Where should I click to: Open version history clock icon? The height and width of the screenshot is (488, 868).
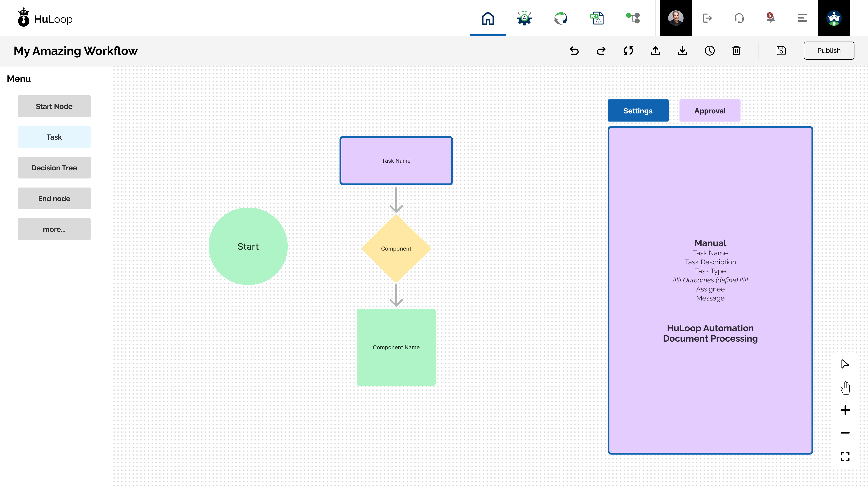tap(710, 51)
